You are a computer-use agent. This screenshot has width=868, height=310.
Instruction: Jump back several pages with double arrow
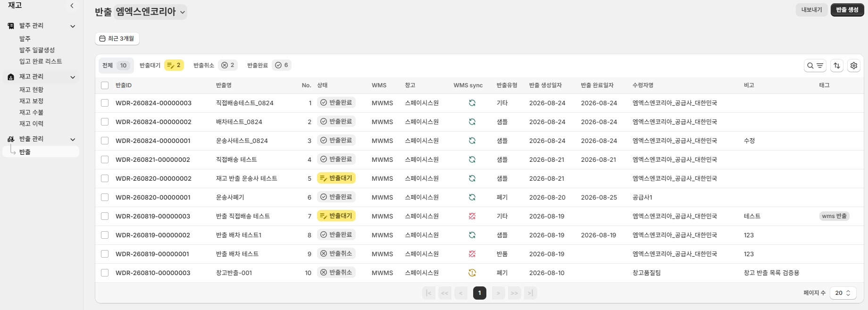[x=445, y=293]
